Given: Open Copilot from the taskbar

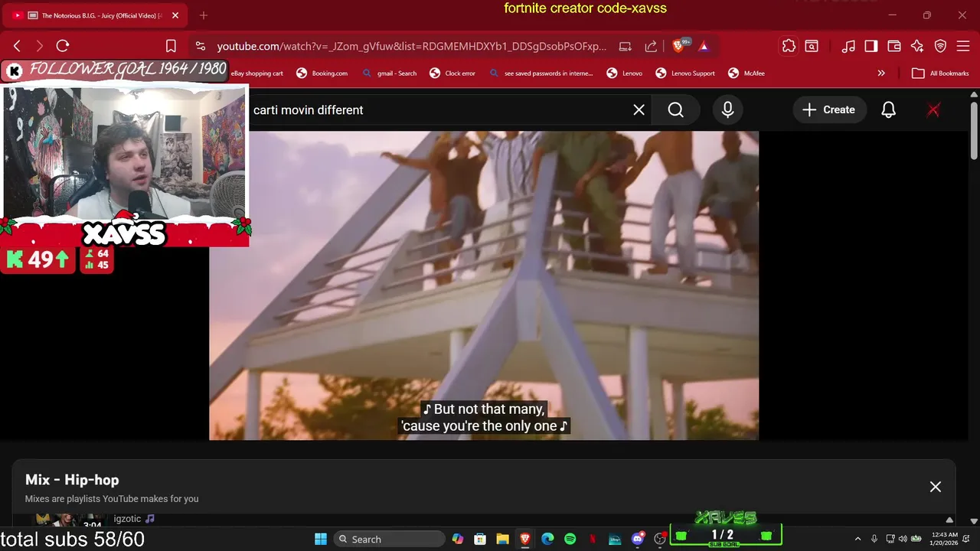Looking at the screenshot, I should [x=458, y=539].
